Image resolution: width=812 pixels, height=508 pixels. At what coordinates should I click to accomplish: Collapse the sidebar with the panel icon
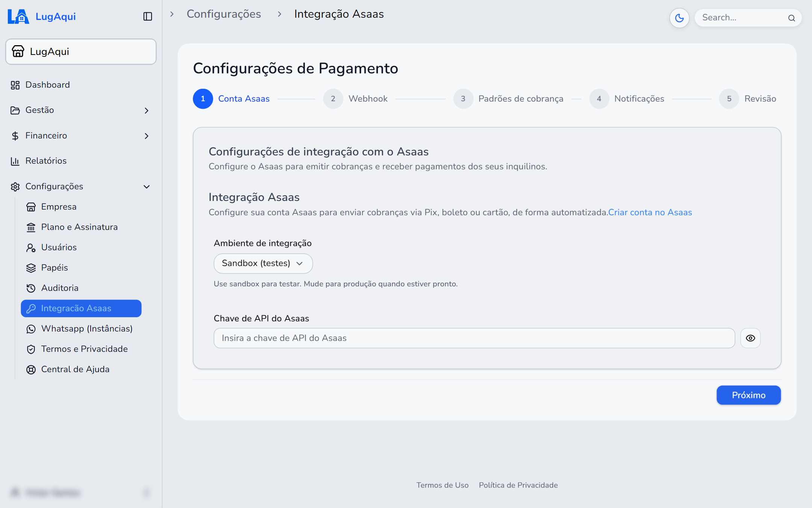click(x=148, y=17)
